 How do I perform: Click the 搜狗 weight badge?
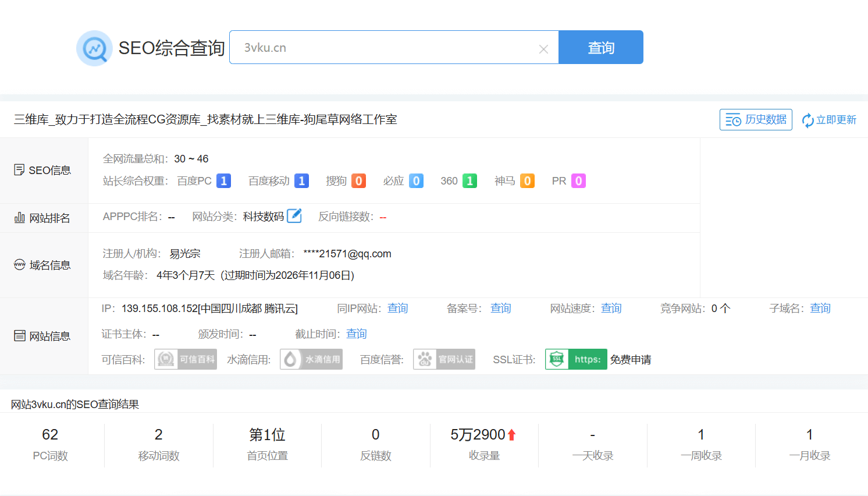[358, 181]
